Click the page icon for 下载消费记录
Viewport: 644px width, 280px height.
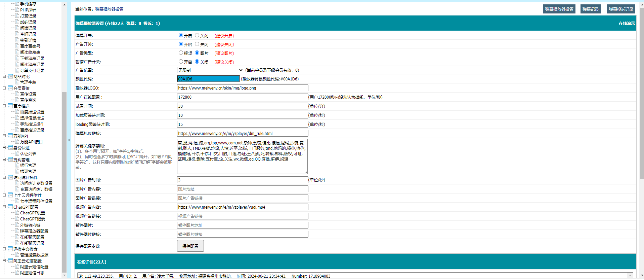17,58
